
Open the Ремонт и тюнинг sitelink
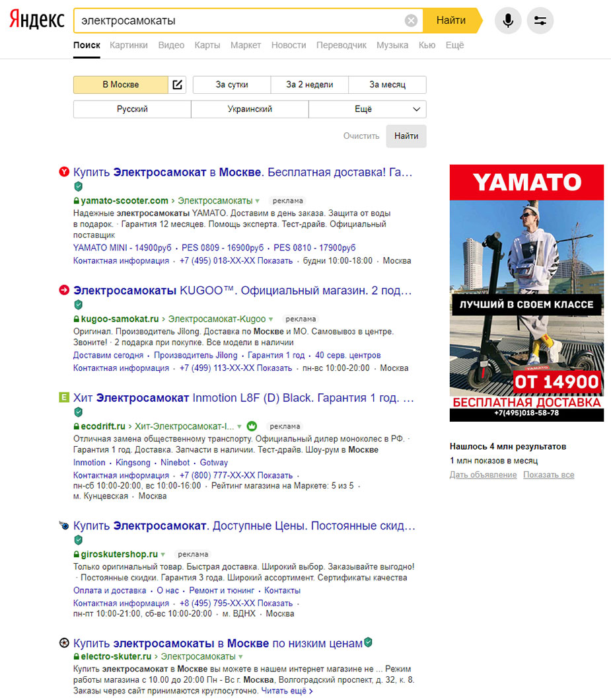coord(222,591)
